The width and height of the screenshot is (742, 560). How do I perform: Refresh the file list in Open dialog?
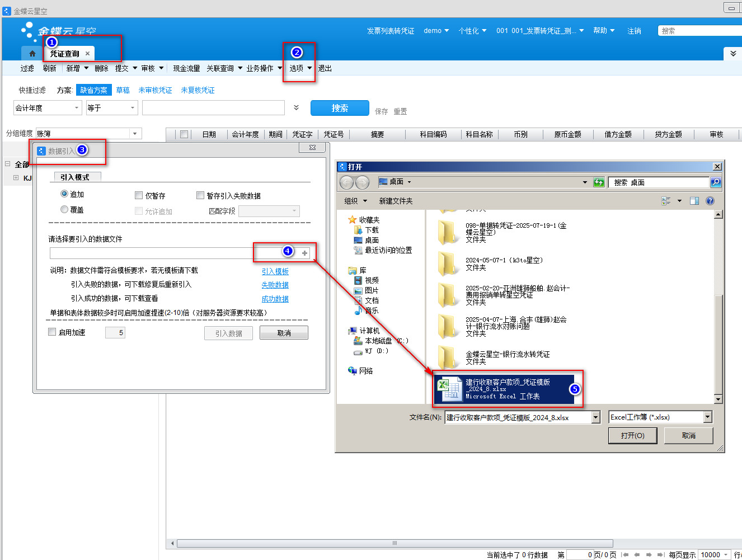click(x=599, y=182)
